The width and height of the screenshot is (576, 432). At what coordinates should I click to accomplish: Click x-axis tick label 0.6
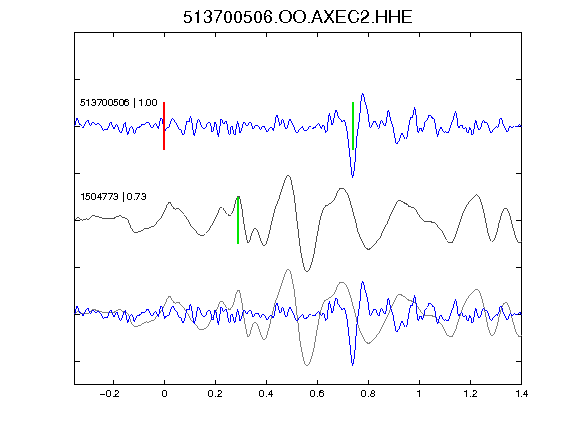(317, 394)
